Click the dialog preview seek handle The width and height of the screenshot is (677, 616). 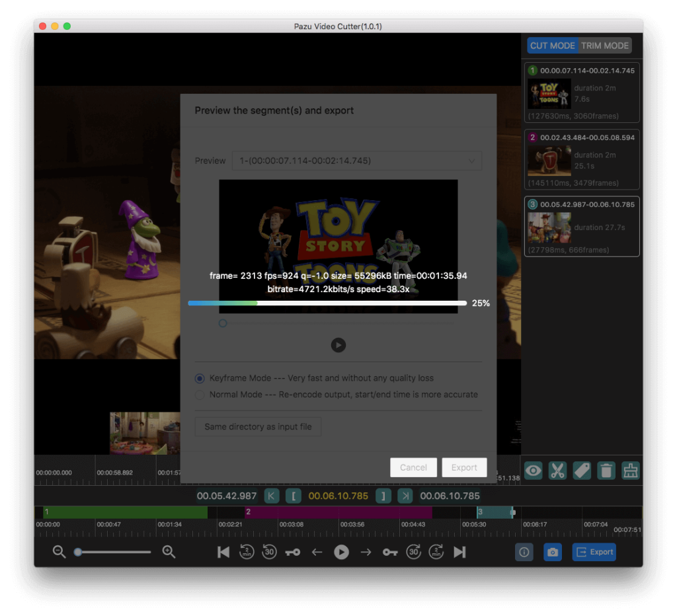point(223,323)
